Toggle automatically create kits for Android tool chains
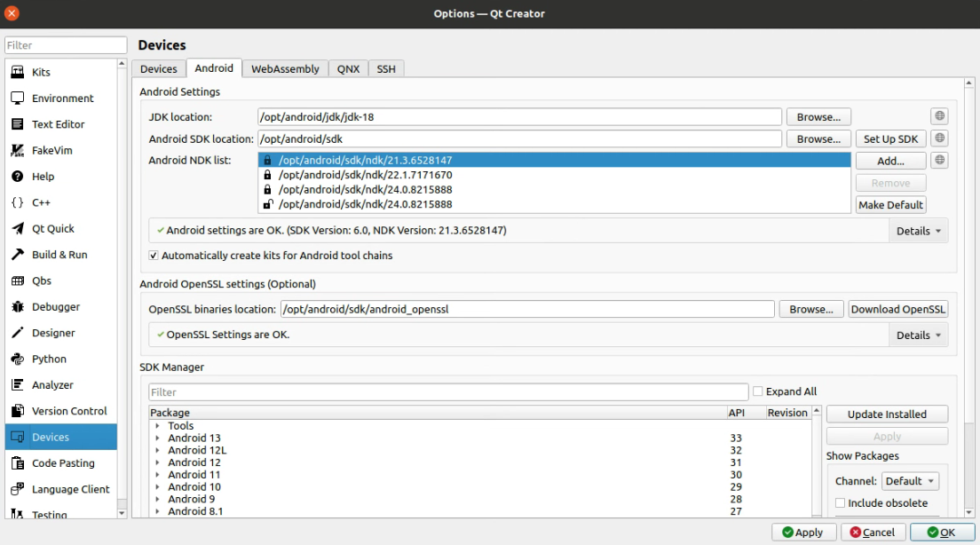 pos(154,256)
